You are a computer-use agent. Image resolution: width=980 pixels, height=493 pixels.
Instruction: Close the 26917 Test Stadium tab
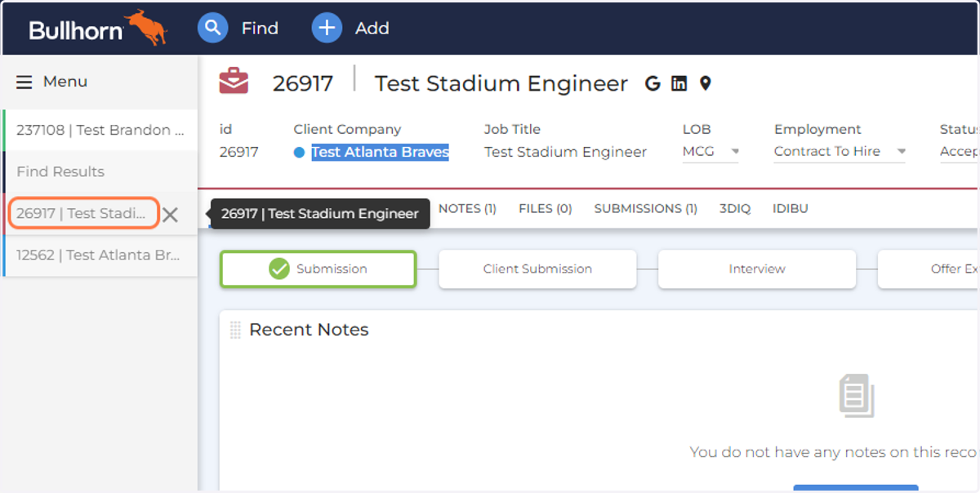tap(170, 215)
